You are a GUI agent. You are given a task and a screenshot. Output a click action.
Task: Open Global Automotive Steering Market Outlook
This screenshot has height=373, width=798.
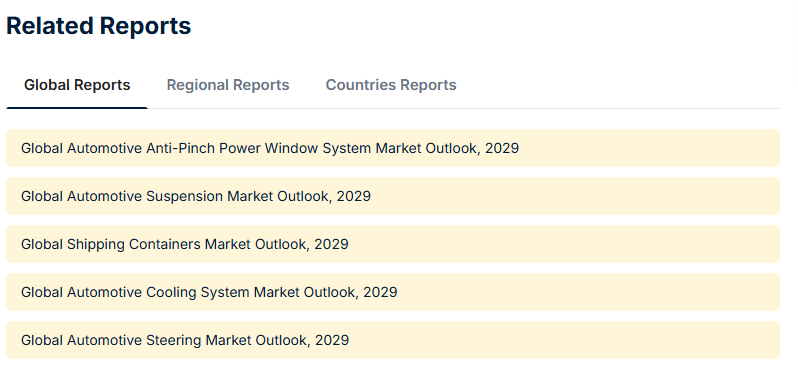coord(185,340)
